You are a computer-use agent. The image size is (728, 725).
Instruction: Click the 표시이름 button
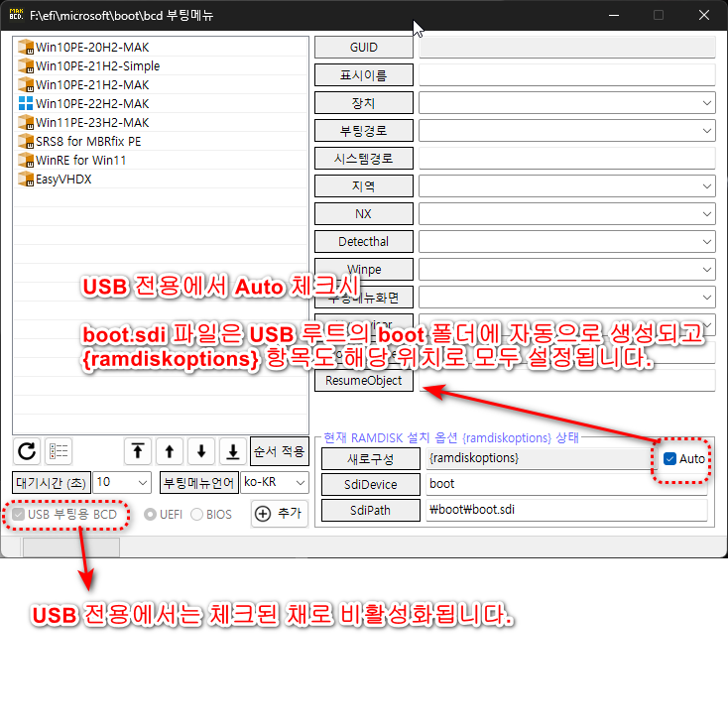point(364,74)
